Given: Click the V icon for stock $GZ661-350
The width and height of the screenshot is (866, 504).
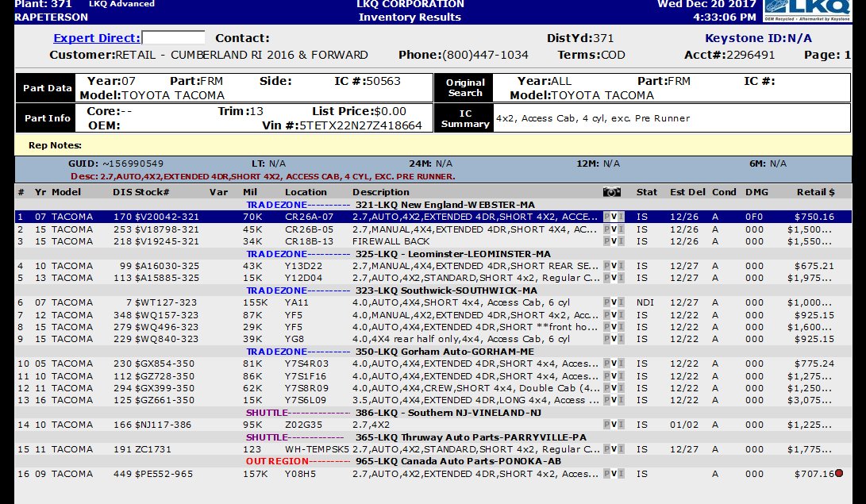Looking at the screenshot, I should tap(614, 400).
